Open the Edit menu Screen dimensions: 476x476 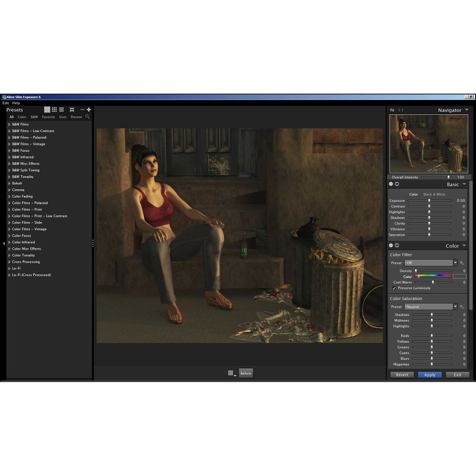pyautogui.click(x=6, y=103)
